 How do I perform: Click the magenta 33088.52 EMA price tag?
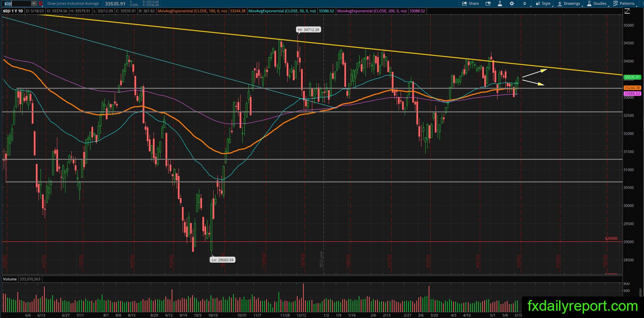click(x=632, y=94)
